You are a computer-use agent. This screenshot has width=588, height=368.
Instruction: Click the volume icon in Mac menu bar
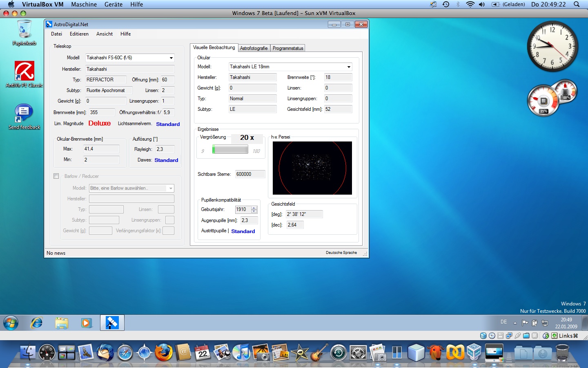[482, 4]
